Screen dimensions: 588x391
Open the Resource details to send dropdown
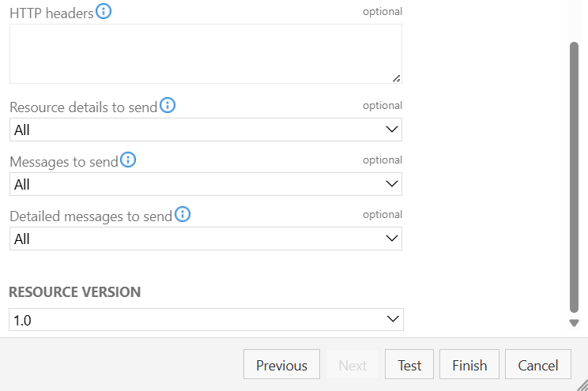[x=205, y=130]
